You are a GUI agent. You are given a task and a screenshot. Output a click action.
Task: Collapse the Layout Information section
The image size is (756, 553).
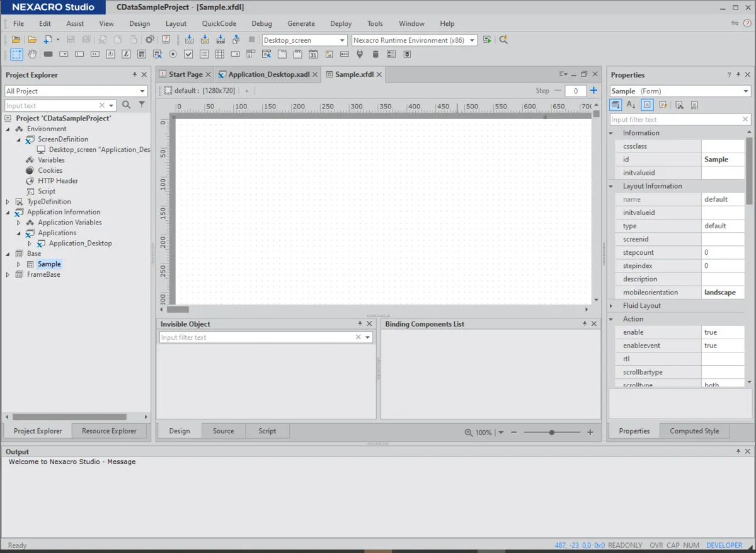click(x=610, y=186)
